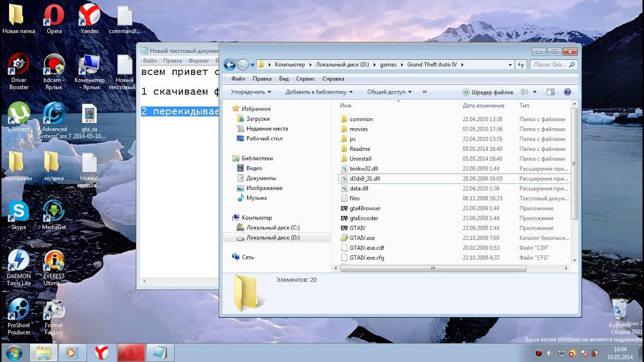The width and height of the screenshot is (644, 362).
Task: Open the view options dropdown arrow
Action: pos(535,92)
